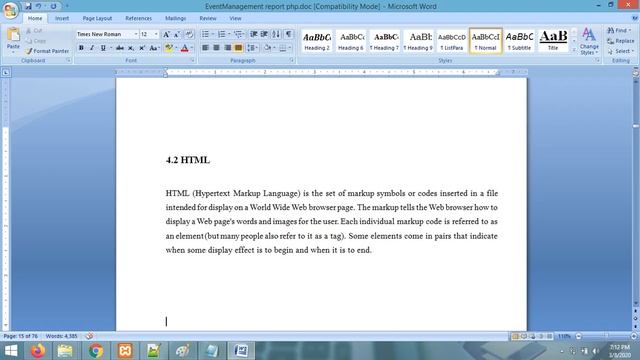Click the Copy button
This screenshot has height=360, width=640.
36,41
